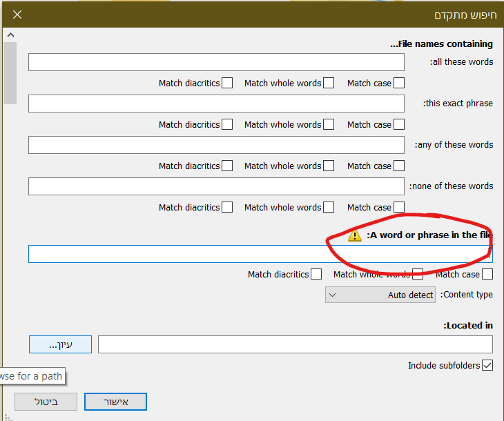The height and width of the screenshot is (421, 504).
Task: Focus the 'none of these words' input field
Action: pyautogui.click(x=216, y=186)
